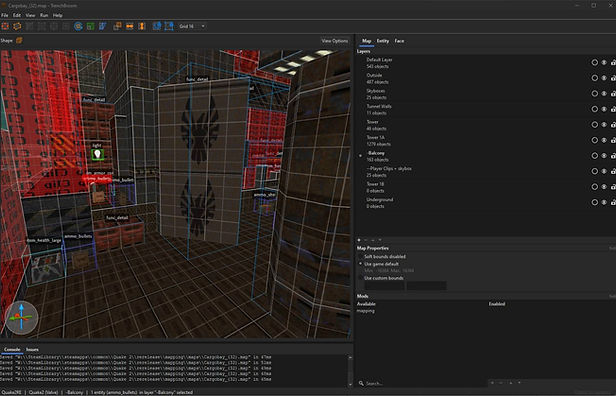Click the Duplicate objects toolbar icon
The width and height of the screenshot is (616, 396).
pos(117,26)
